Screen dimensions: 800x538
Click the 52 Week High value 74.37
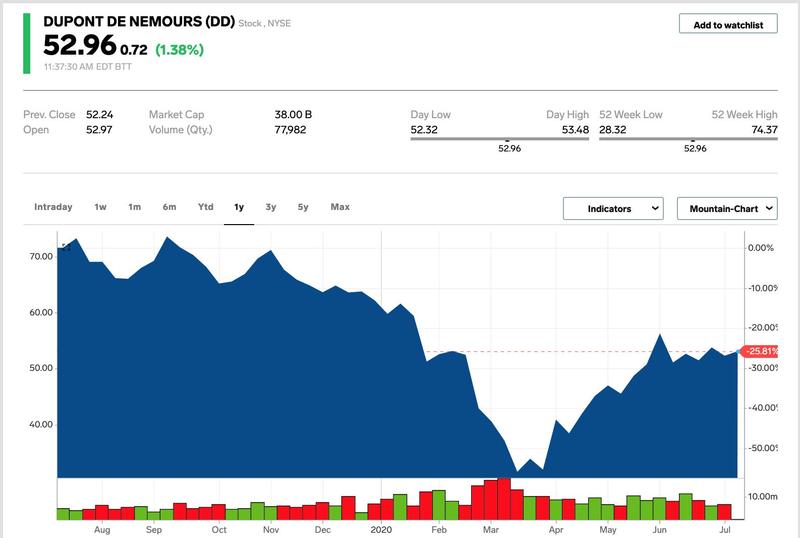[764, 130]
